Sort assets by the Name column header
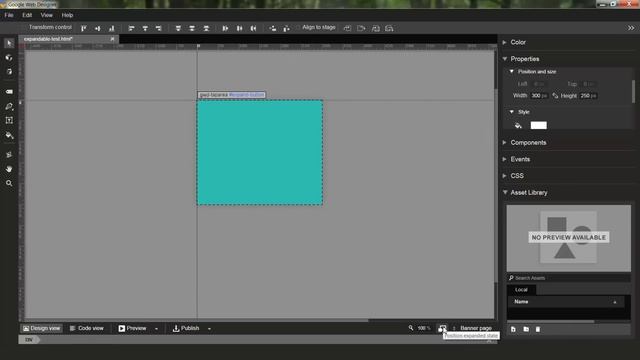Viewport: 640px width, 360px height. tap(566, 302)
